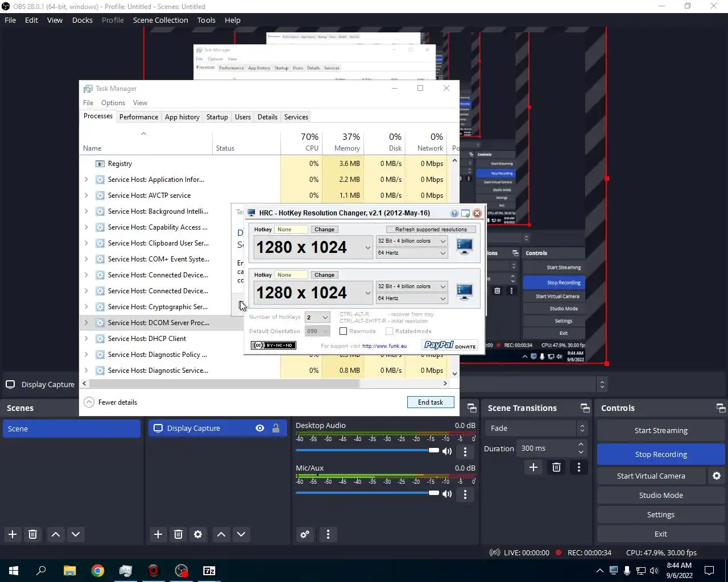Open the Number of HotKeys dropdown

[x=317, y=317]
